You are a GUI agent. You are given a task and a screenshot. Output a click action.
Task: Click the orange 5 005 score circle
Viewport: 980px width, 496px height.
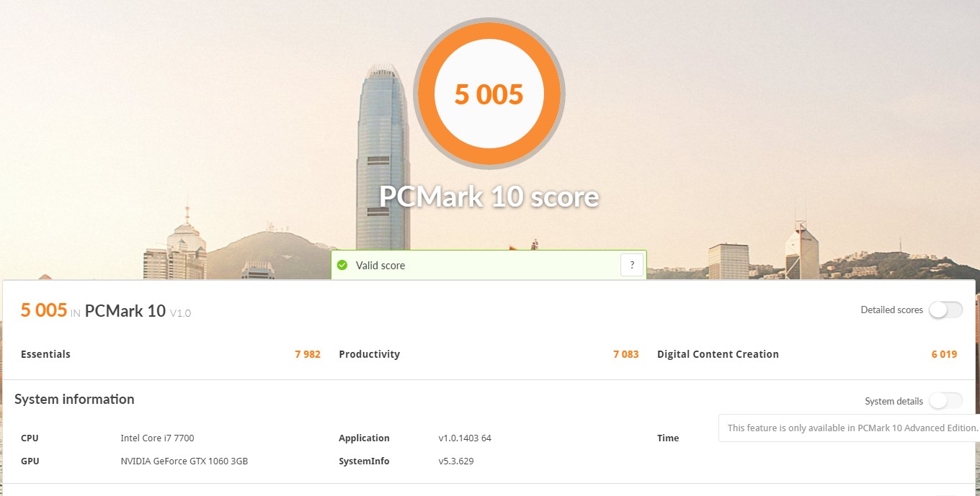[489, 94]
